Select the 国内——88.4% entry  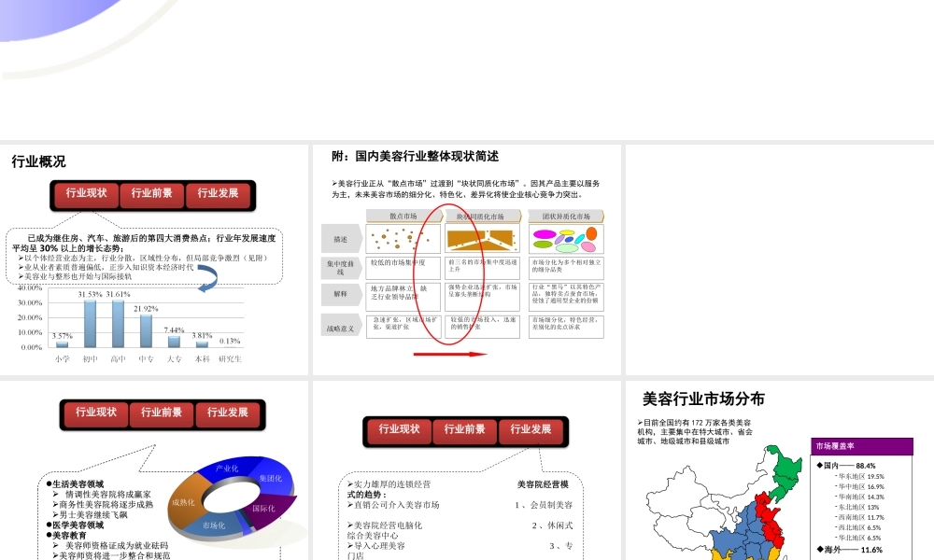(846, 466)
